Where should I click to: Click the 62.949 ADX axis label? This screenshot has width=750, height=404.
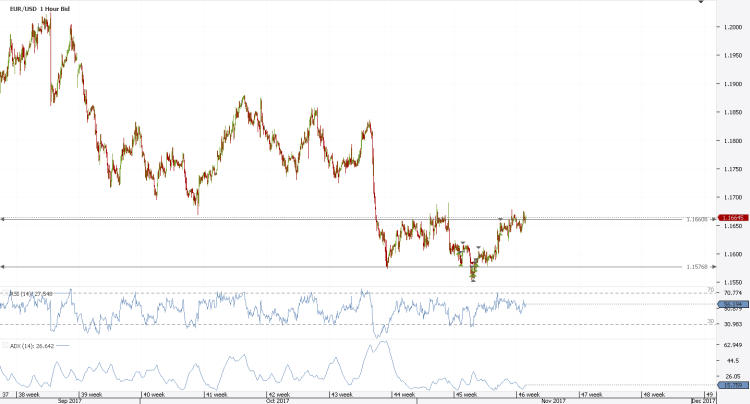tap(733, 345)
